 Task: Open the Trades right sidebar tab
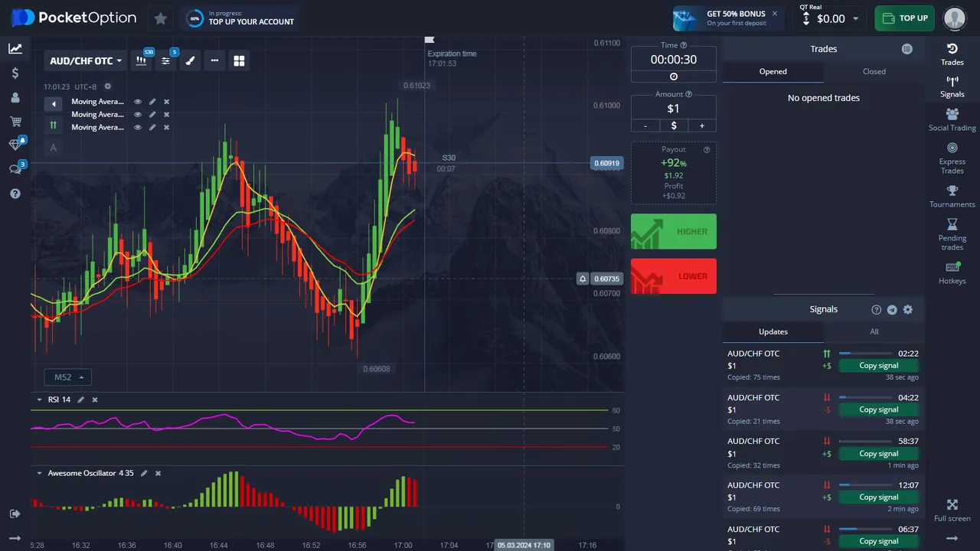952,54
